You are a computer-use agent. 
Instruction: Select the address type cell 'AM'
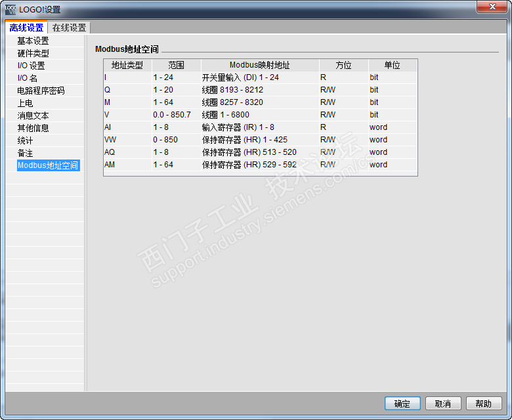(128, 165)
